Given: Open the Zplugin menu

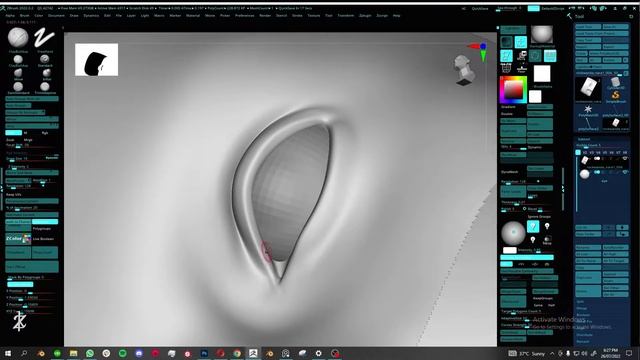Looking at the screenshot, I should 365,16.
